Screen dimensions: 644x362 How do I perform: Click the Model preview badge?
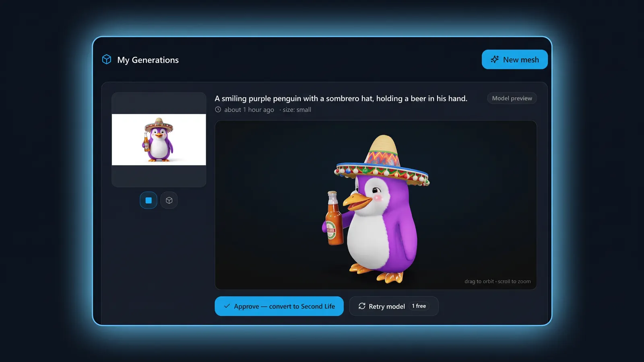[512, 98]
